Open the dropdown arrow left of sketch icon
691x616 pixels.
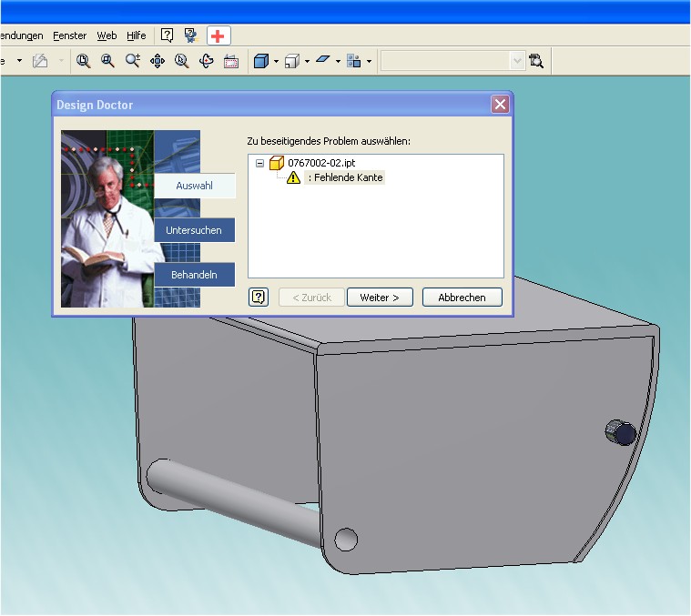coord(19,60)
